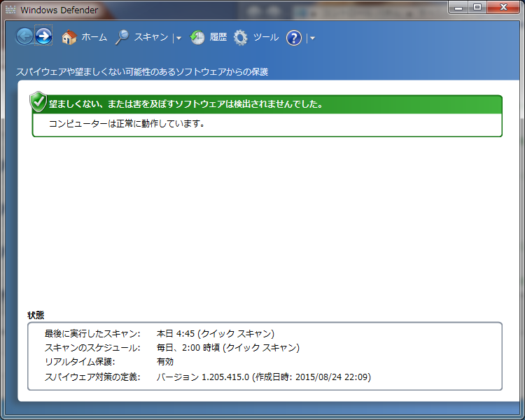Click the リアルタイム保護 label

click(80, 362)
